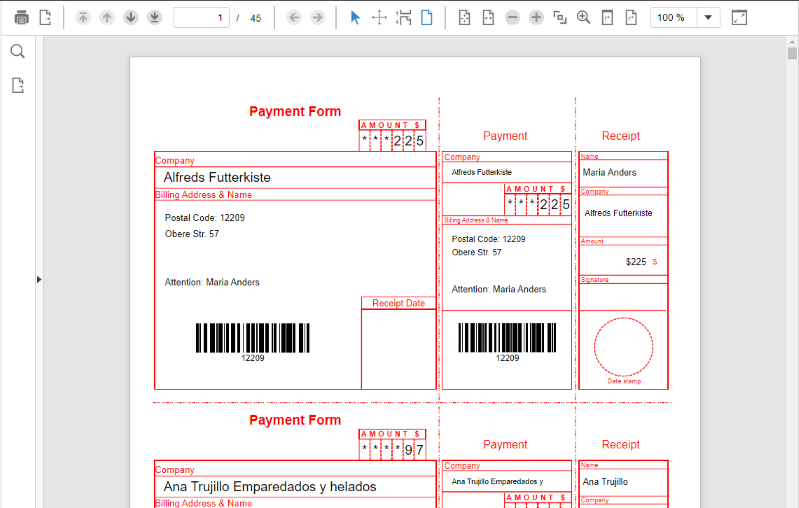The image size is (799, 508).
Task: Click the navigate back arrow button
Action: 294,18
